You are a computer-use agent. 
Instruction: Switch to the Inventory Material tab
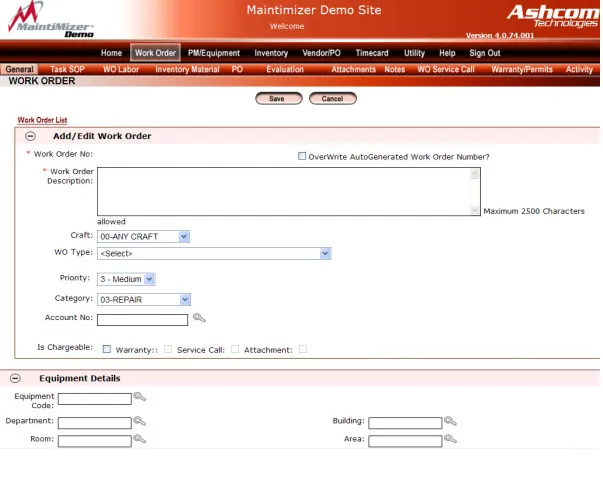187,69
